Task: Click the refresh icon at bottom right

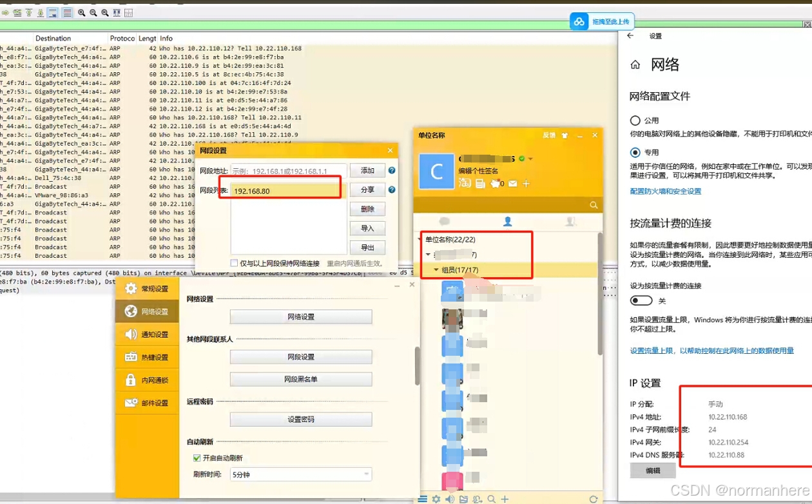Action: [x=594, y=499]
